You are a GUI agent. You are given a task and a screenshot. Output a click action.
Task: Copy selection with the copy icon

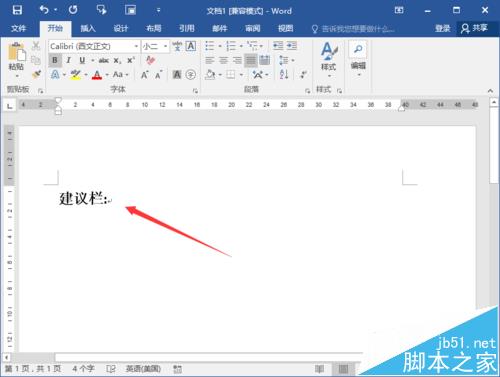pyautogui.click(x=36, y=60)
